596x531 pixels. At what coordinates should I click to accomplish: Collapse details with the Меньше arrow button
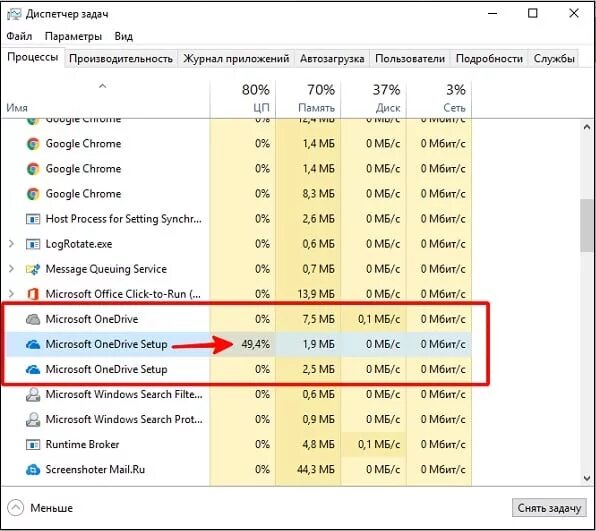[16, 508]
